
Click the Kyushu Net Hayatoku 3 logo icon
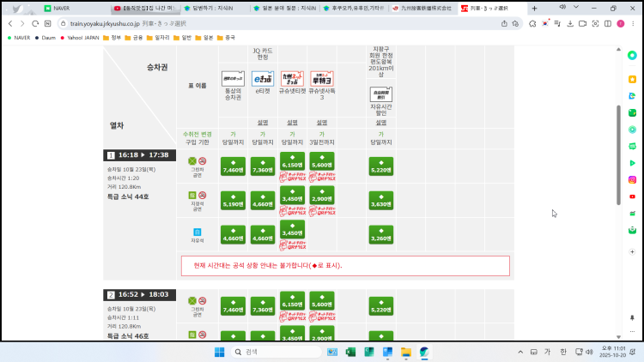click(322, 79)
